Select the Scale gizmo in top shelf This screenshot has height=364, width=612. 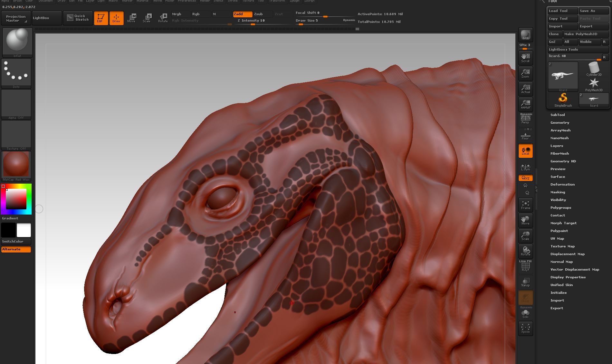(x=147, y=18)
